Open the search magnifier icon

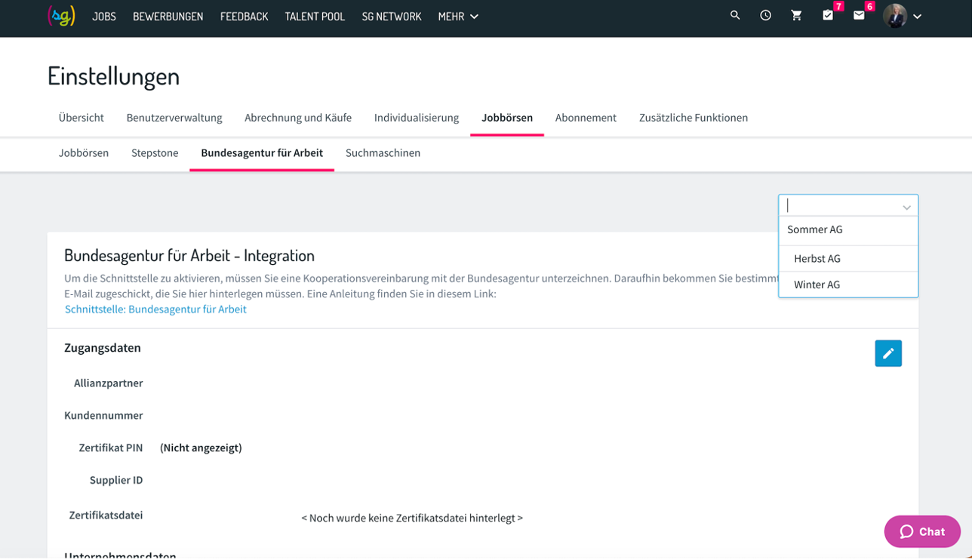(x=735, y=15)
